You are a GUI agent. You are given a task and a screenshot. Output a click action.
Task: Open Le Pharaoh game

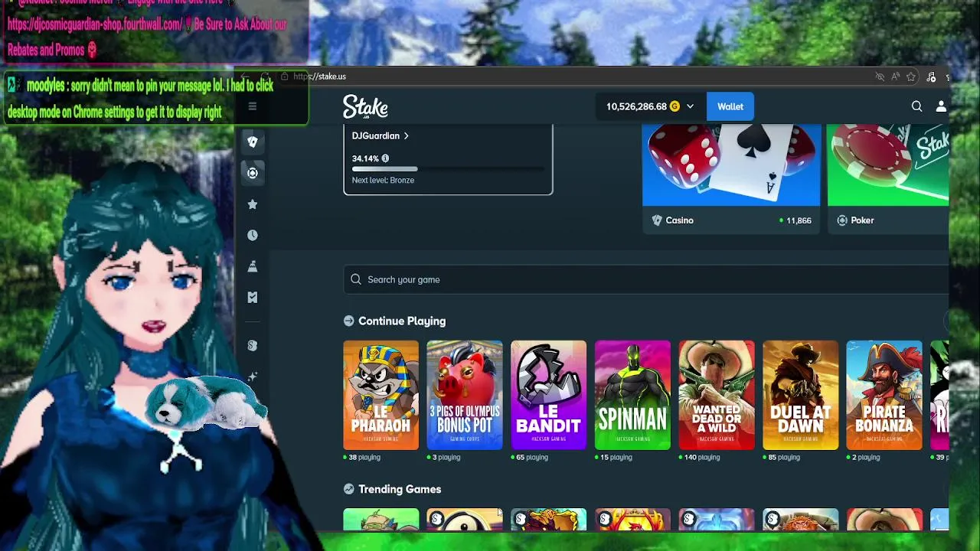pyautogui.click(x=381, y=395)
